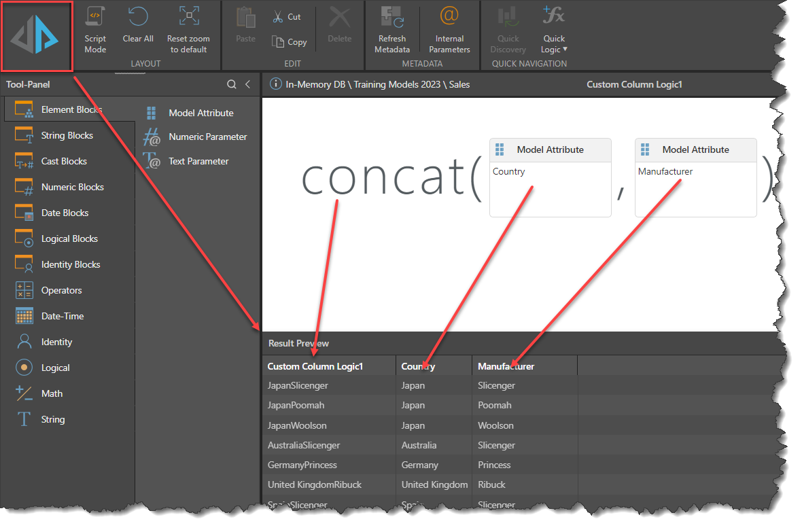
Task: Open the Operators category
Action: click(x=61, y=290)
